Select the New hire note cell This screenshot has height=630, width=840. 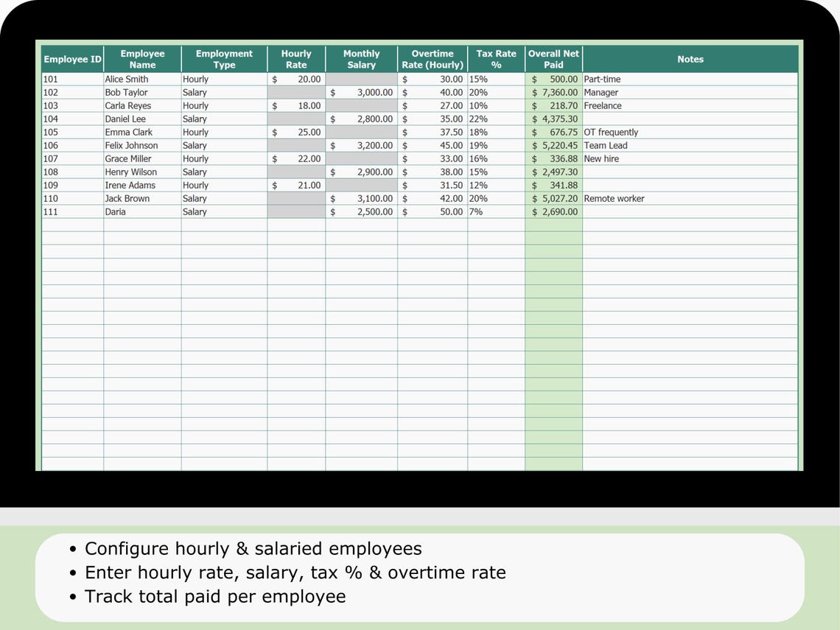[690, 158]
